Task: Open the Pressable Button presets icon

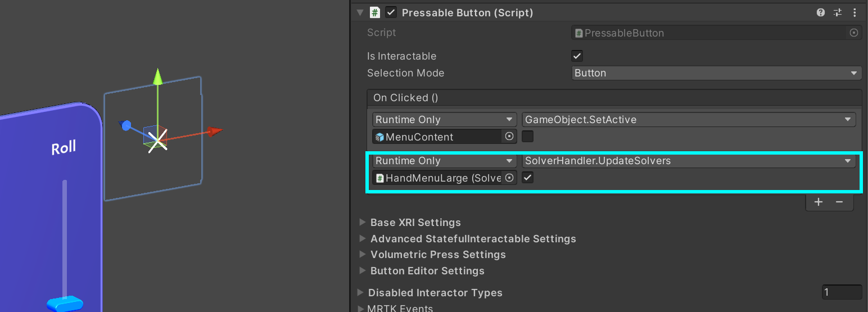Action: [x=838, y=12]
